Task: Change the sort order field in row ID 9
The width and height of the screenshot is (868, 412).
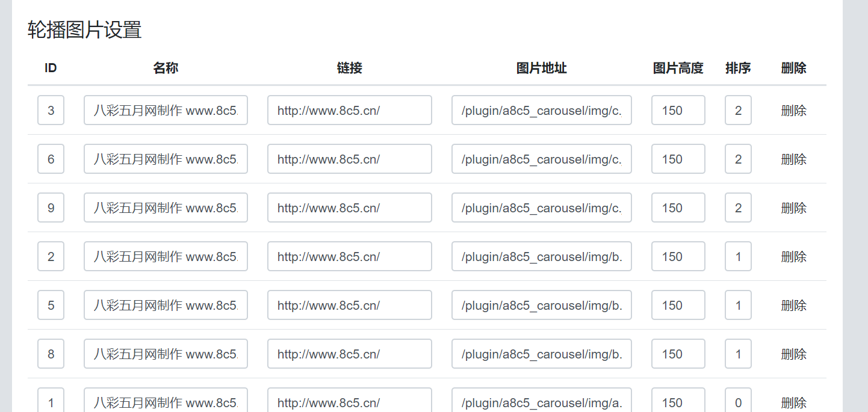Action: tap(738, 208)
